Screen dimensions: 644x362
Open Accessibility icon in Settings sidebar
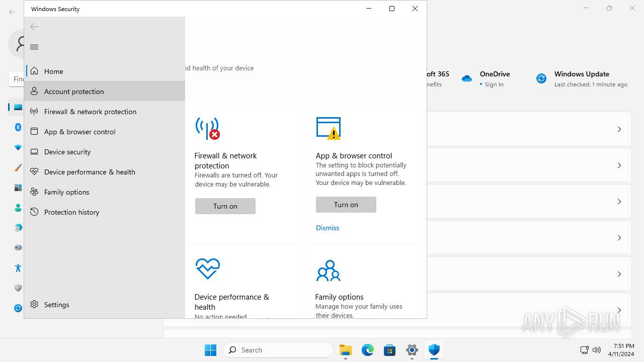[18, 268]
